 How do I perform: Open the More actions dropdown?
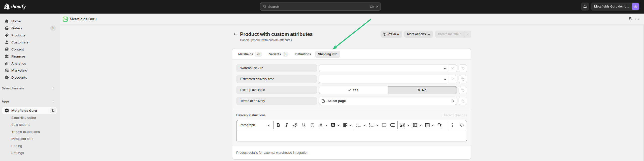pos(419,34)
